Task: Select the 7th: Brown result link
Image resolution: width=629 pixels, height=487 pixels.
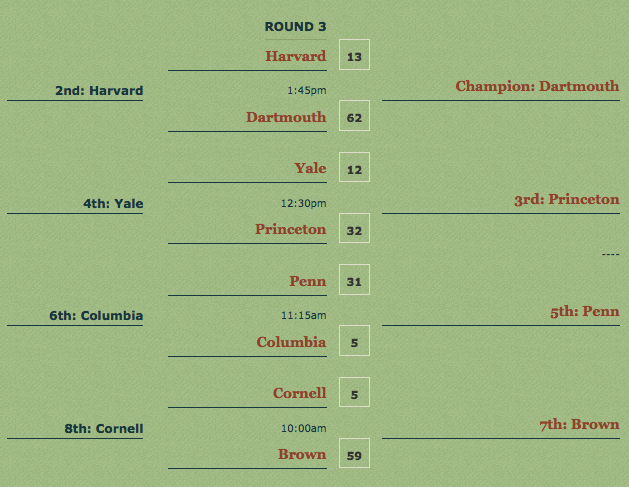Action: pyautogui.click(x=579, y=424)
